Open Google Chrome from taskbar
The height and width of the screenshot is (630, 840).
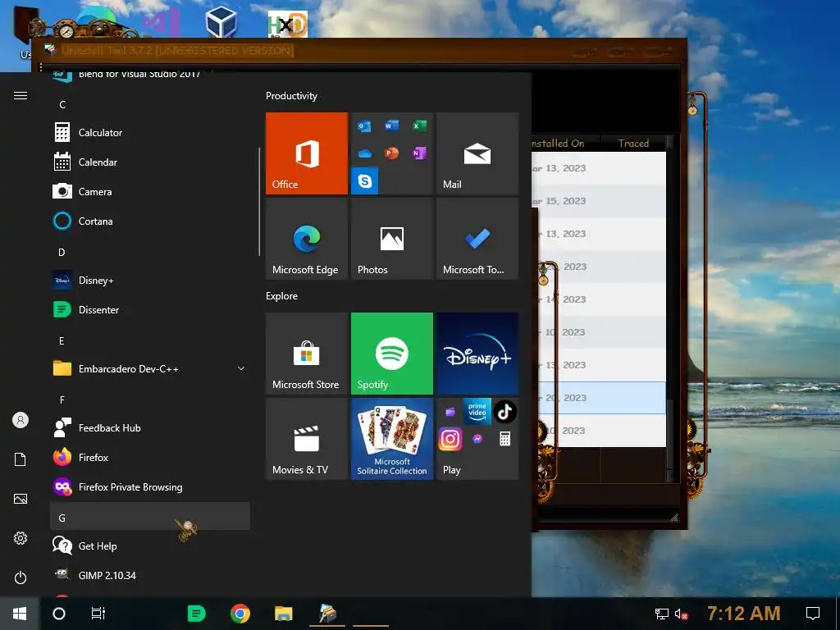(240, 614)
